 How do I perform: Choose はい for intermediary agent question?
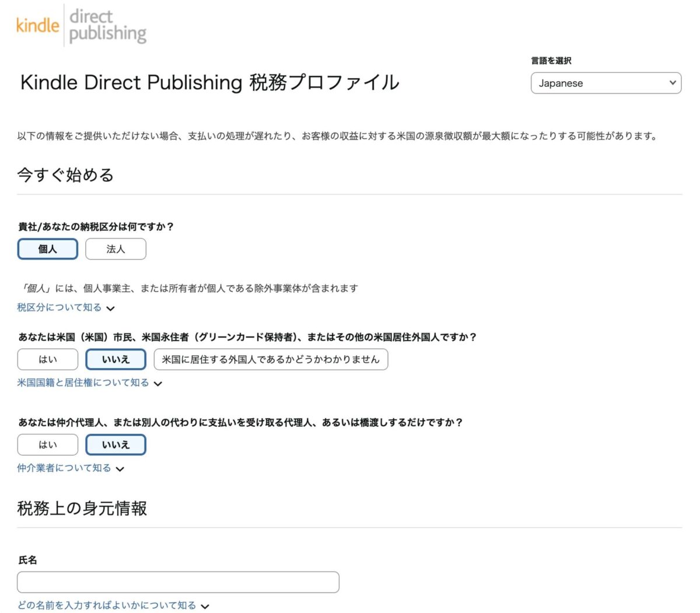pyautogui.click(x=47, y=444)
